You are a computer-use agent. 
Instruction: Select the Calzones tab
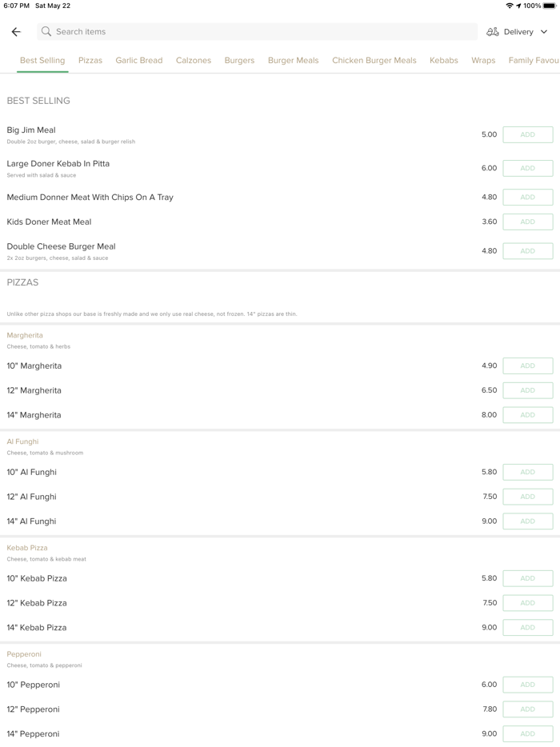pyautogui.click(x=194, y=61)
